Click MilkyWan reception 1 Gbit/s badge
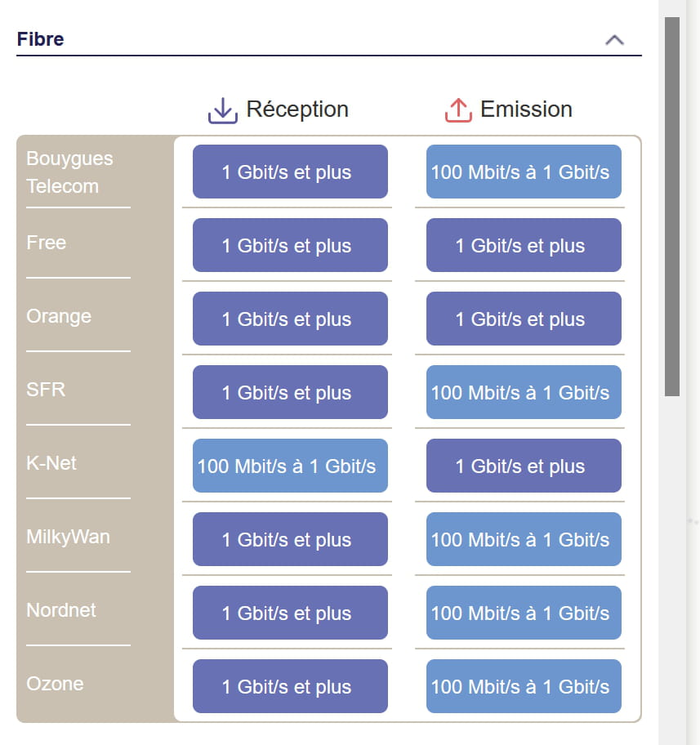The height and width of the screenshot is (745, 700). (290, 539)
